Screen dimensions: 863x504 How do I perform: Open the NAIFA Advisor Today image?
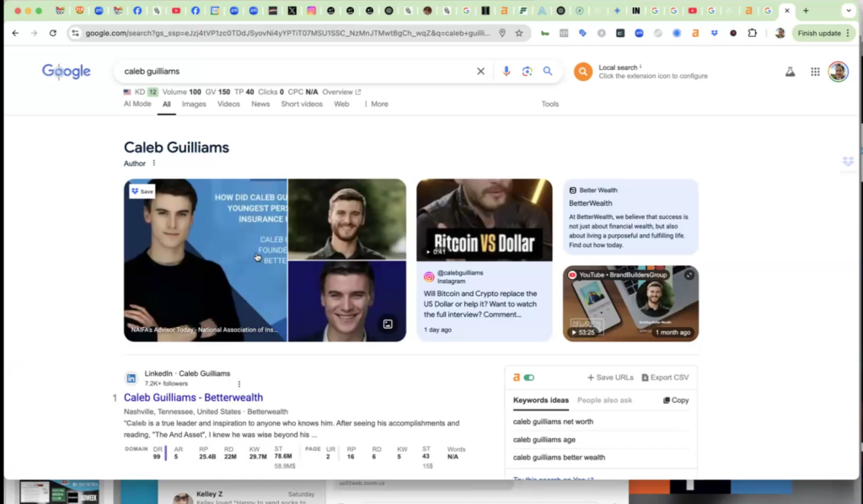[x=206, y=260]
